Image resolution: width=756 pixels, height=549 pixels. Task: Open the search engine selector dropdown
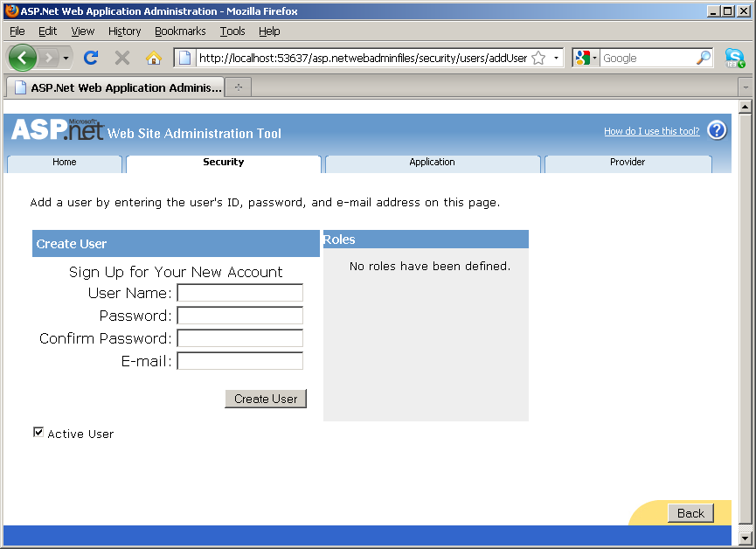586,58
